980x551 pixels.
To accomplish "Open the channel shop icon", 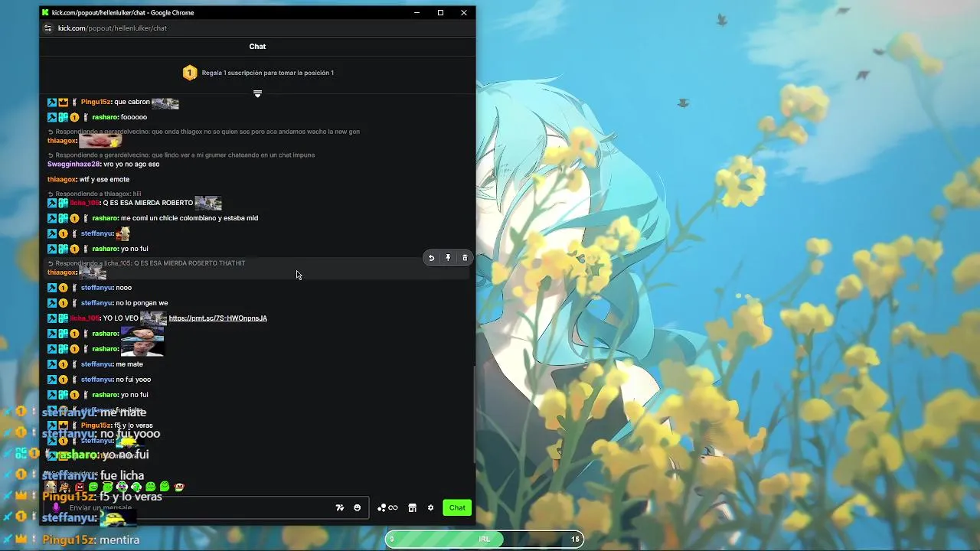I will coord(412,508).
